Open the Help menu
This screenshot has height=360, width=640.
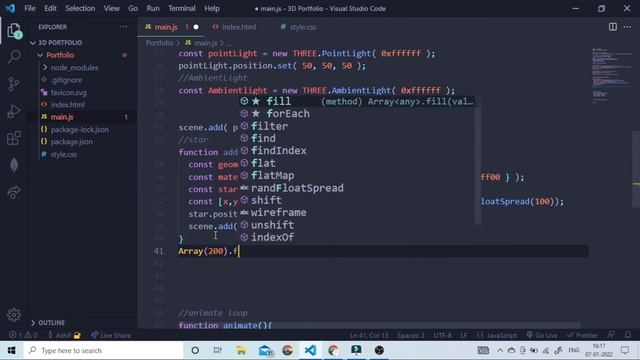pyautogui.click(x=212, y=8)
